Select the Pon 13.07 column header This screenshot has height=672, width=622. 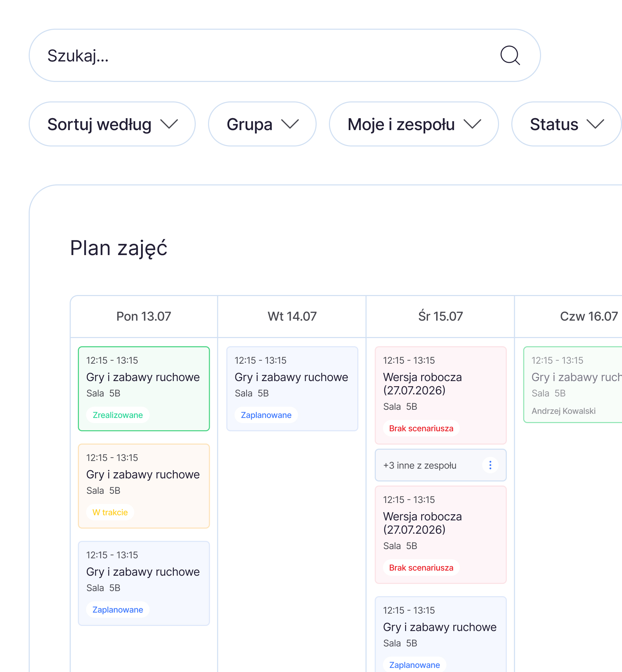click(x=144, y=316)
